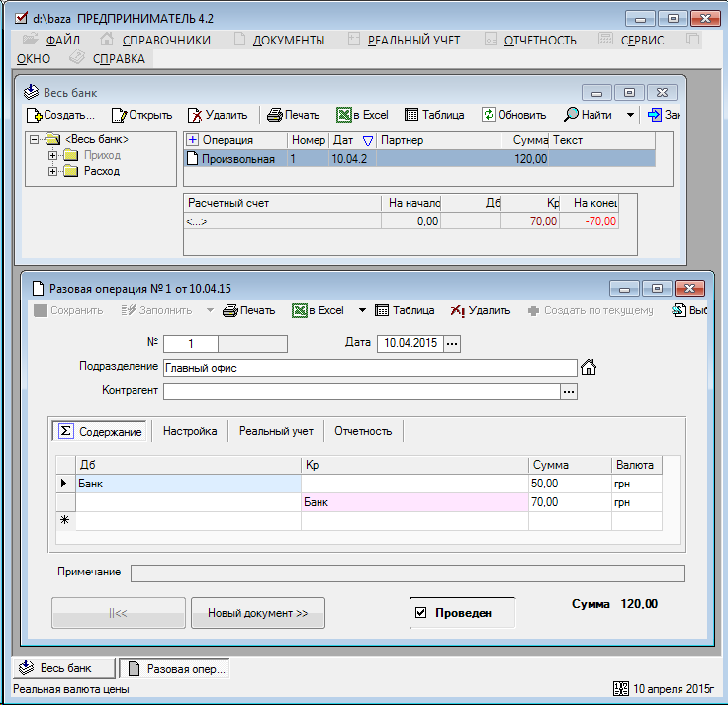Open the ФАЙЛ menu
728x705 pixels.
click(x=62, y=41)
